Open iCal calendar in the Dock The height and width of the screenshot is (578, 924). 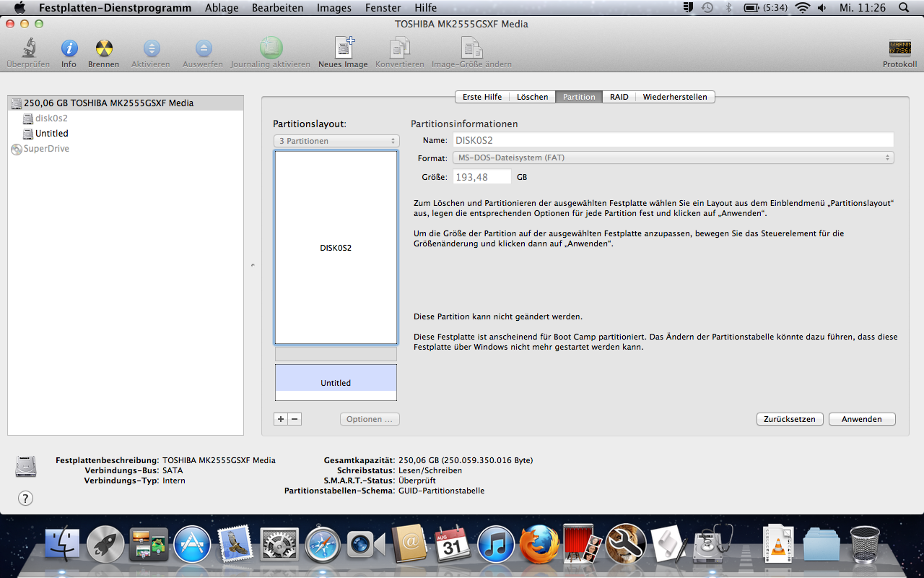[x=452, y=544]
